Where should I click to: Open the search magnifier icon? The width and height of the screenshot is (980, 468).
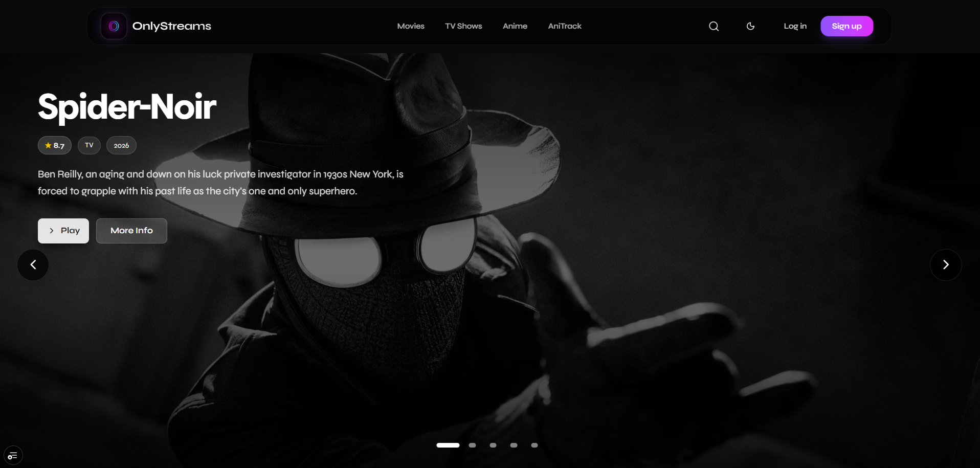[x=714, y=26]
